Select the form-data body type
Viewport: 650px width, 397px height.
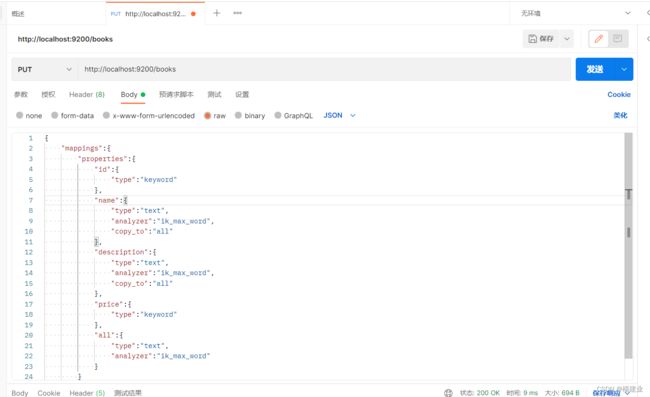click(73, 116)
